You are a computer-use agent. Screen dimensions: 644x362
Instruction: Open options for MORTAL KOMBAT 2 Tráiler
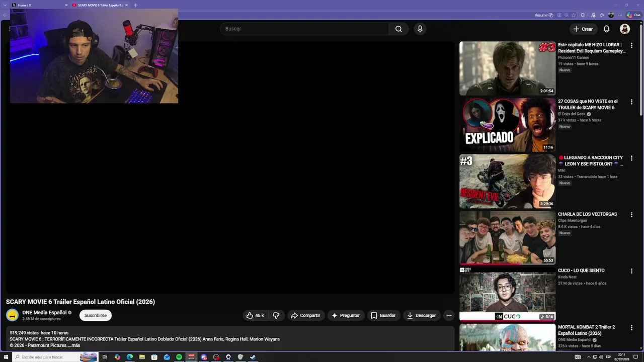pos(631,327)
